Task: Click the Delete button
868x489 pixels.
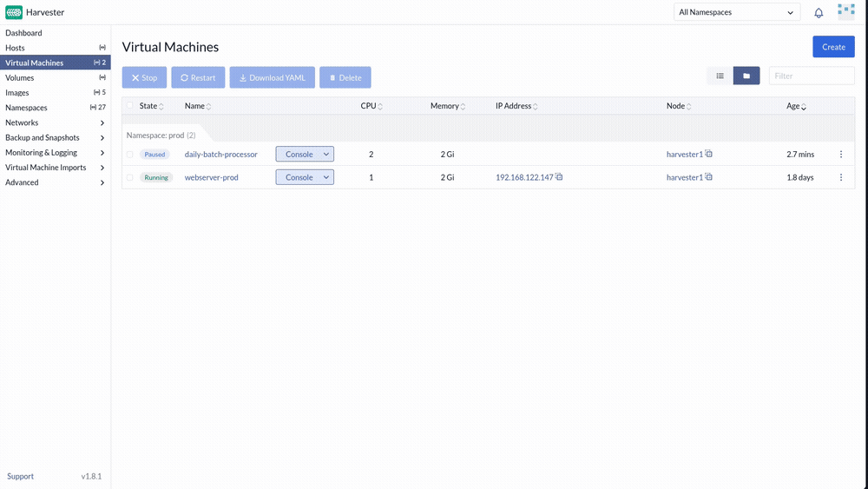Action: [x=345, y=77]
